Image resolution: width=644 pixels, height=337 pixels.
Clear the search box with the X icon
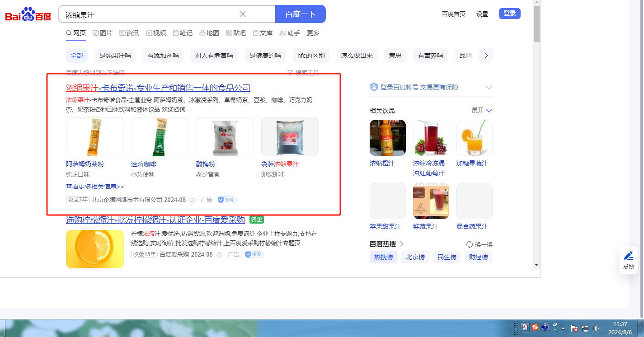coord(243,14)
